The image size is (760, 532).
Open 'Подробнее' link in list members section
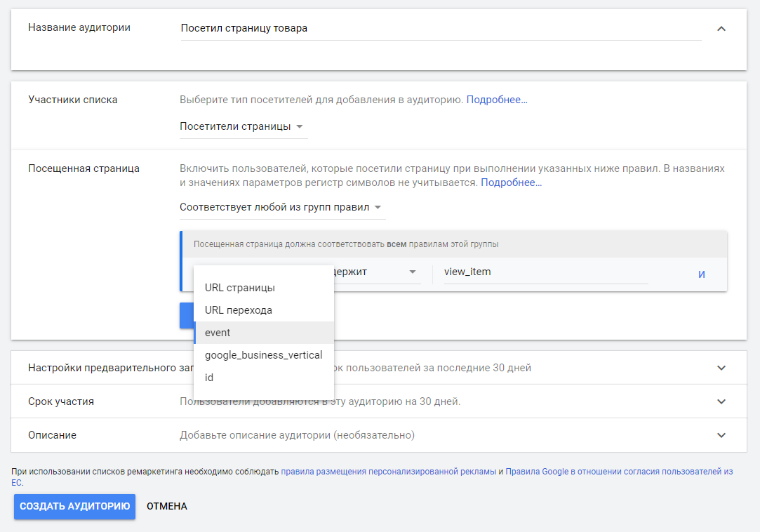(x=497, y=100)
